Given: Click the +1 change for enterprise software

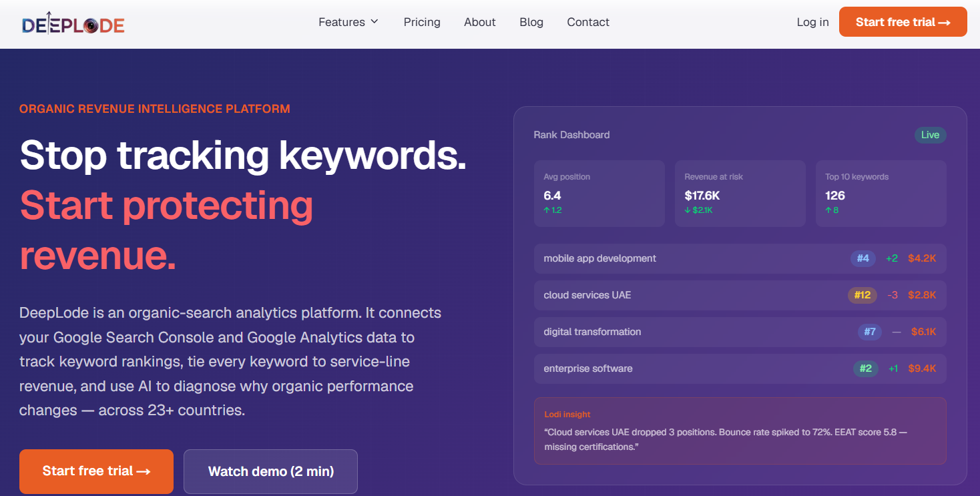Looking at the screenshot, I should coord(893,368).
